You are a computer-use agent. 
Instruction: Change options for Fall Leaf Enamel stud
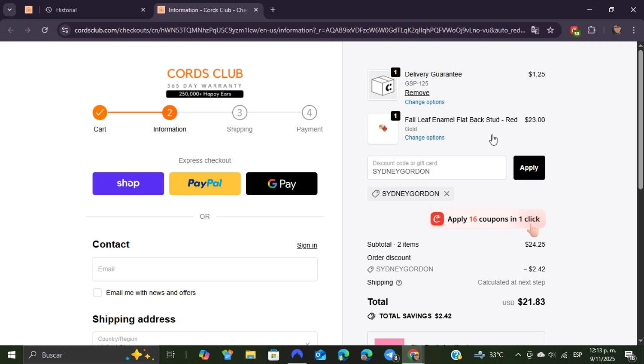point(425,138)
